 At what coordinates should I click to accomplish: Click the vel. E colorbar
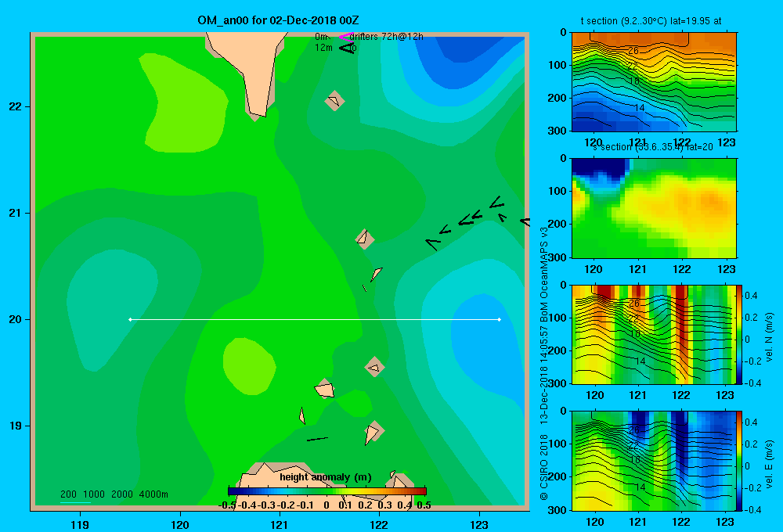pos(740,461)
